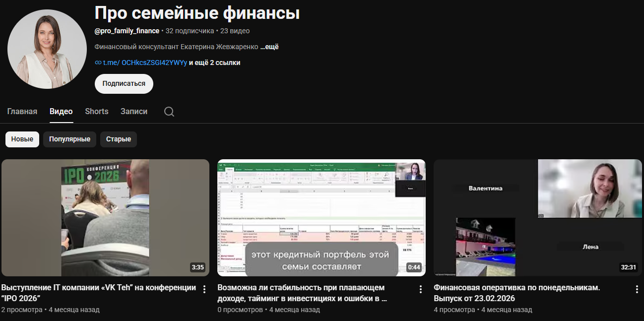
Task: Sort videos by Популярные chip
Action: [70, 139]
